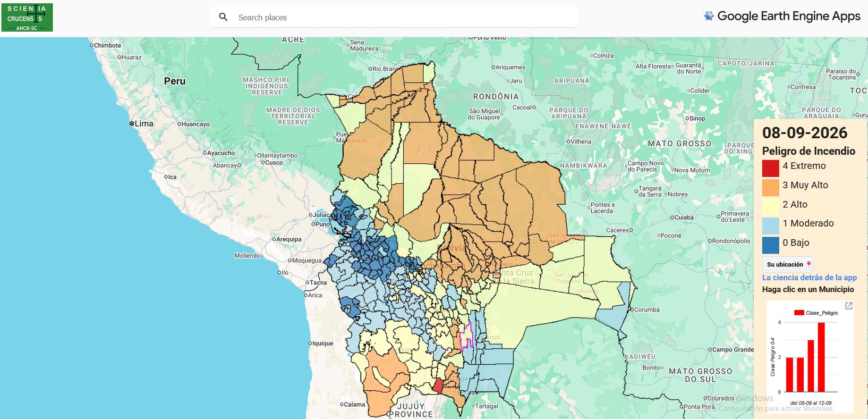Click the Tacna city label

pyautogui.click(x=318, y=283)
